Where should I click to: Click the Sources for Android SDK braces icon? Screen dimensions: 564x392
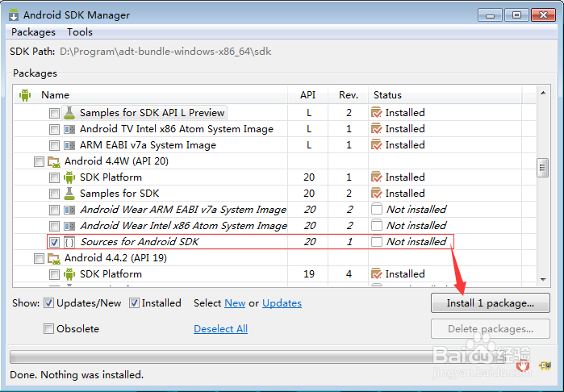pyautogui.click(x=69, y=242)
